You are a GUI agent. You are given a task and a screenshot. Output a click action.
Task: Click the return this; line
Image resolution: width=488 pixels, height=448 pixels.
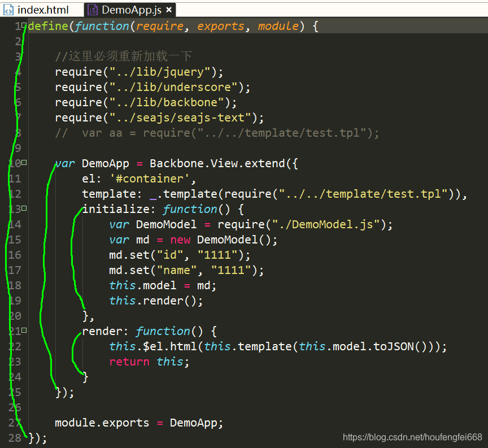click(x=149, y=362)
